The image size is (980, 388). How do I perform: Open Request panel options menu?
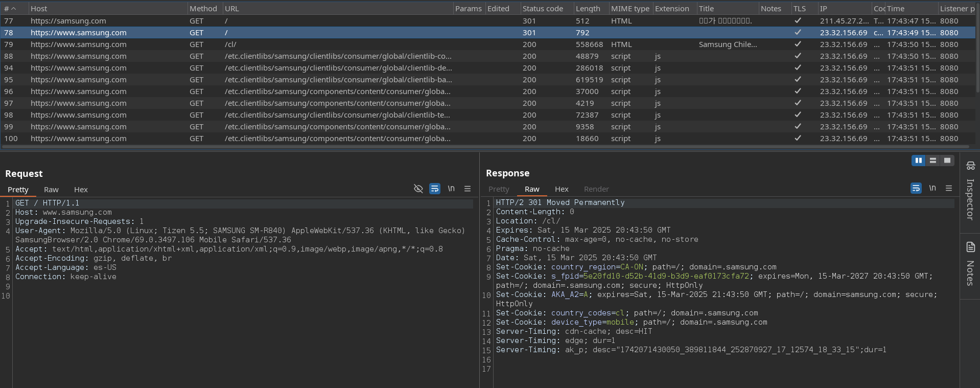pos(468,189)
